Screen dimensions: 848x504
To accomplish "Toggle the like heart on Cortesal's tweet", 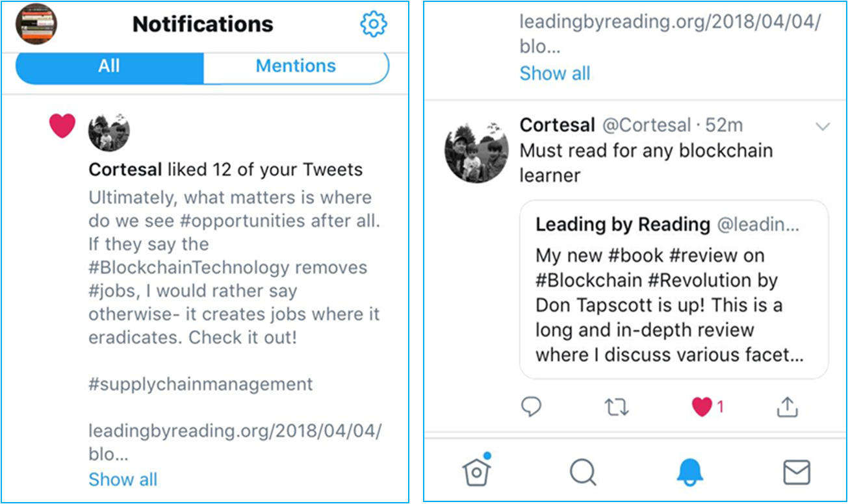I will [702, 407].
